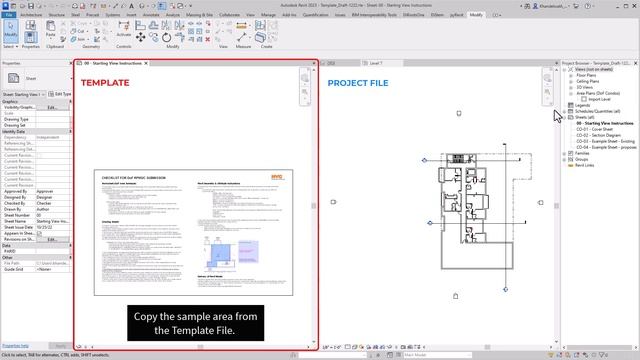Click the Join geometry icon
Screen dimensions: 640x360
(73, 39)
